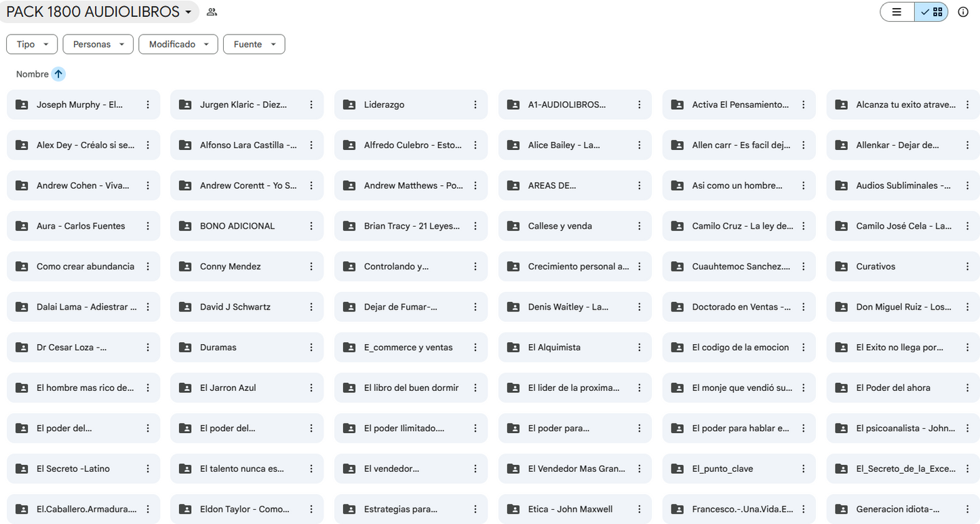Open the Tipo filter dropdown
The image size is (980, 524).
coord(32,44)
